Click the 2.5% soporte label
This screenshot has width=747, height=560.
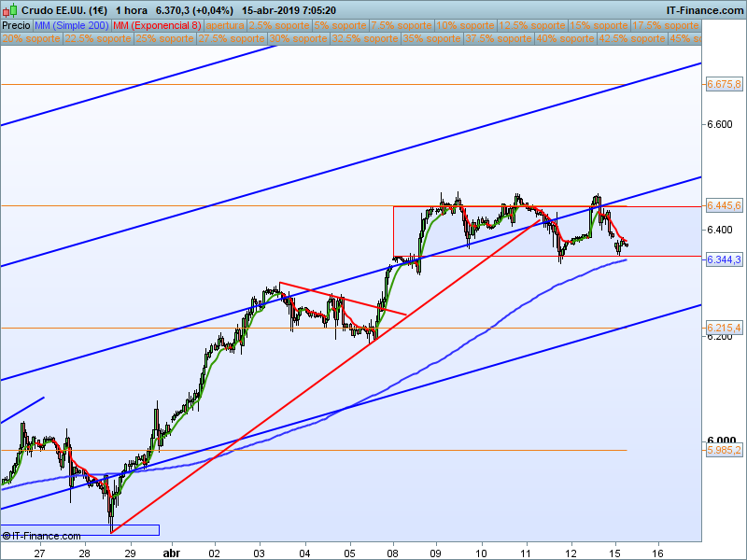[x=279, y=26]
